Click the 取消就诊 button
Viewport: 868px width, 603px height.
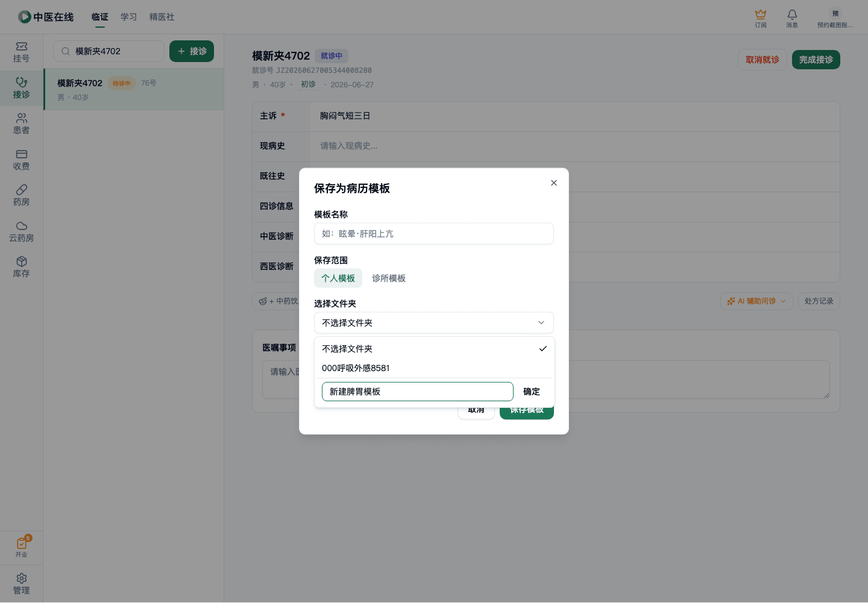click(763, 60)
